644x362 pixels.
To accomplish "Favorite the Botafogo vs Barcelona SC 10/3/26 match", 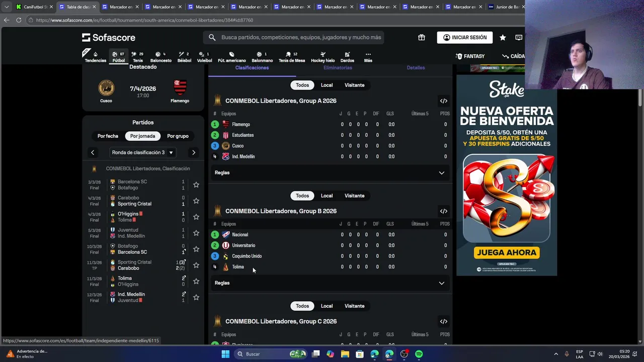I will (196, 249).
